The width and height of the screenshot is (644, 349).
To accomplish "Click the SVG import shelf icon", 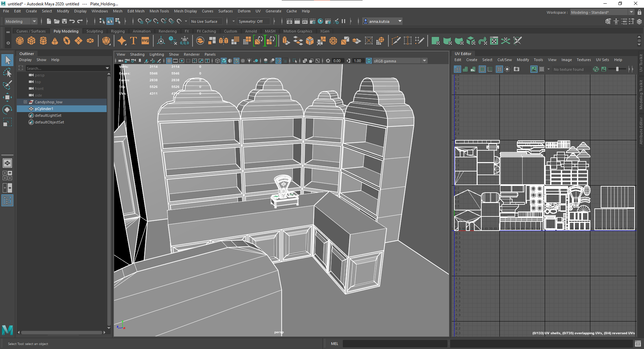I will click(145, 41).
